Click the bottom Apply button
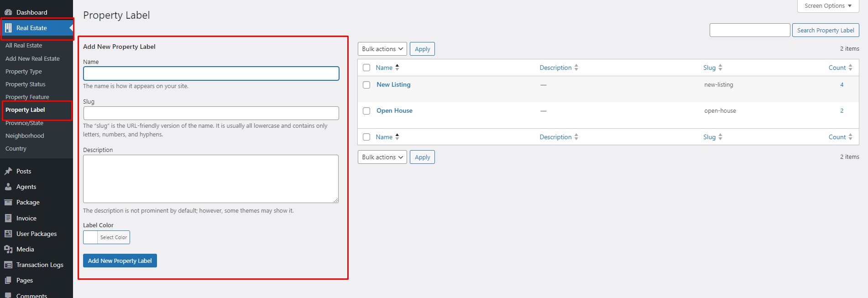Viewport: 868px width, 298px height. pyautogui.click(x=422, y=157)
